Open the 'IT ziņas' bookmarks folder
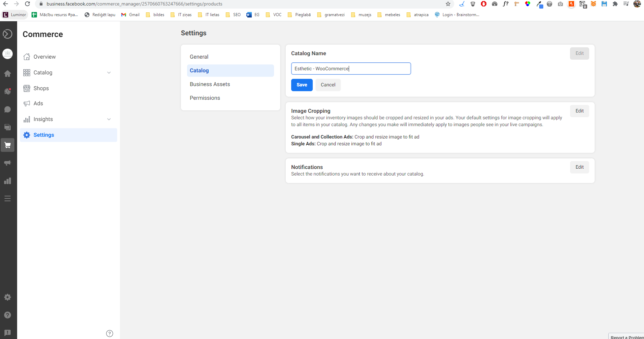 181,15
